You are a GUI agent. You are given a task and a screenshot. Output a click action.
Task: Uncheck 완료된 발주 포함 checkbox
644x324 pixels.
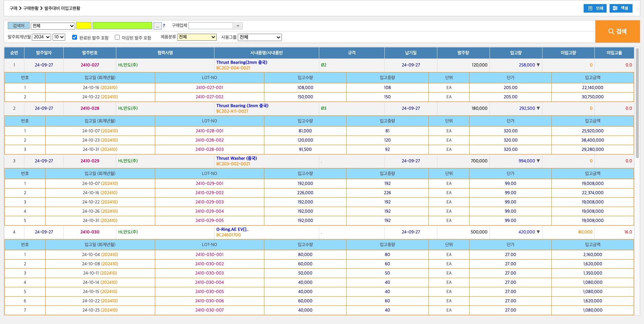click(x=74, y=37)
